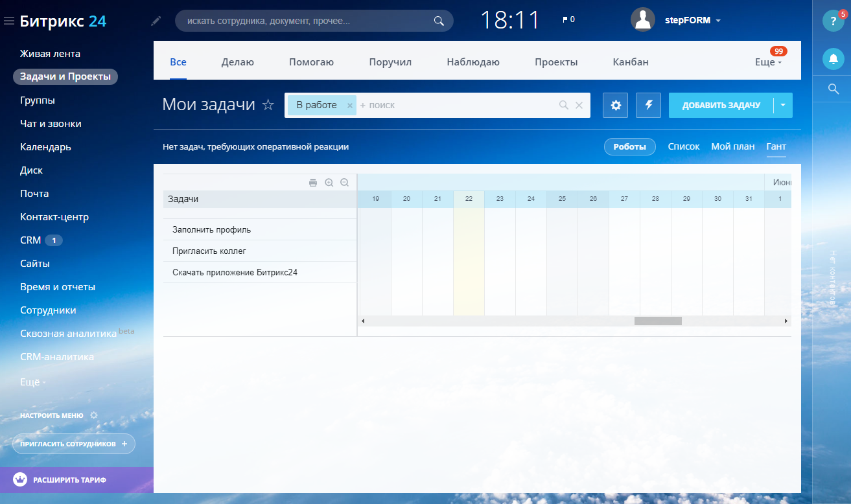Open the task Скачать приложение Битрикс24
Screen dimensions: 851x504
(235, 273)
